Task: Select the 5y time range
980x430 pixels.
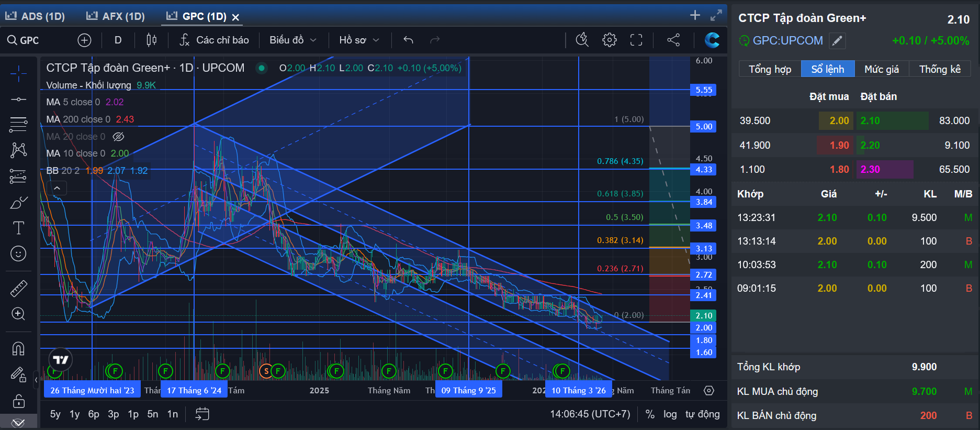Action: pos(55,414)
